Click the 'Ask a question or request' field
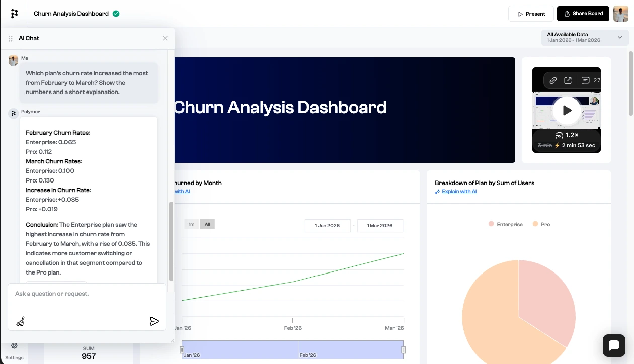The width and height of the screenshot is (634, 364). click(x=87, y=294)
